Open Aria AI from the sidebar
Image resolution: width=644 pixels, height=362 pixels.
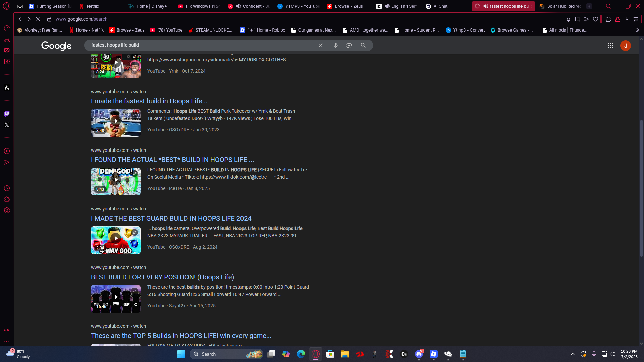click(x=7, y=88)
